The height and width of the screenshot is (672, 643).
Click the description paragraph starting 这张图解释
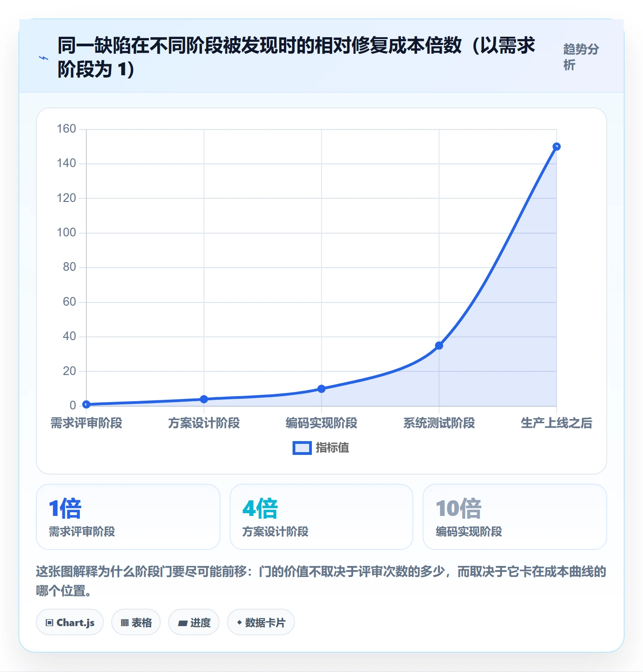(321, 581)
